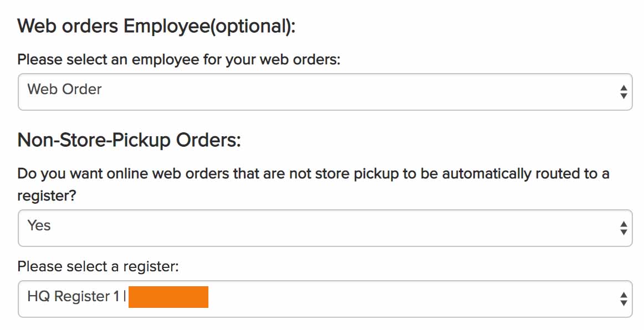Open the automatic routing Yes dropdown
The width and height of the screenshot is (644, 330).
(325, 228)
